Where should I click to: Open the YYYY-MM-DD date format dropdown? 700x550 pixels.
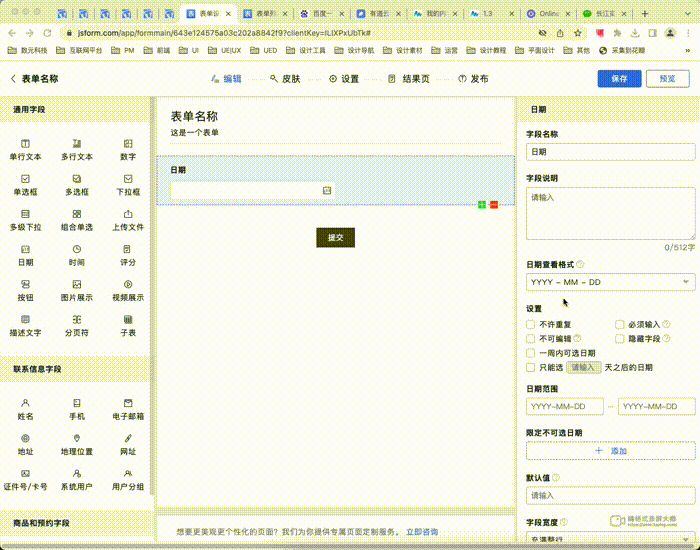[x=610, y=283]
